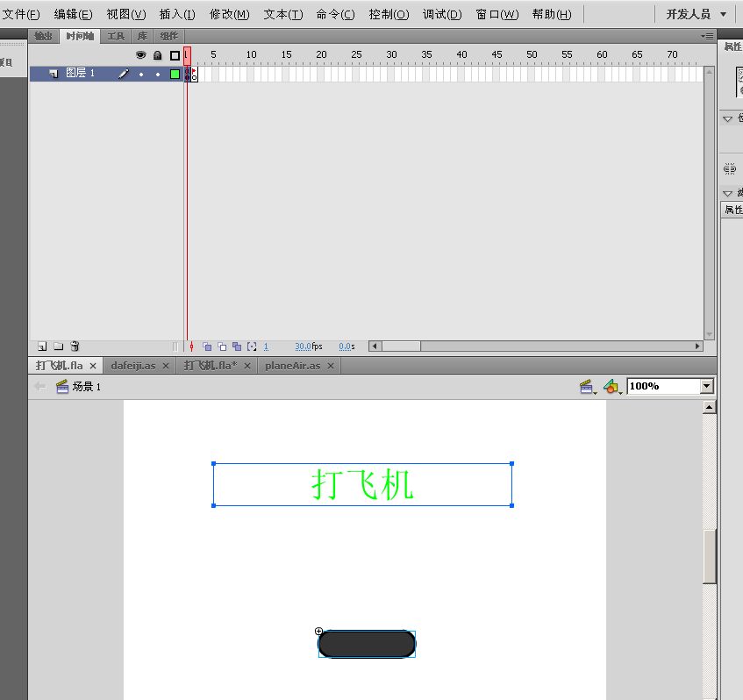Open the 调试(D) menu
743x700 pixels.
coord(442,14)
